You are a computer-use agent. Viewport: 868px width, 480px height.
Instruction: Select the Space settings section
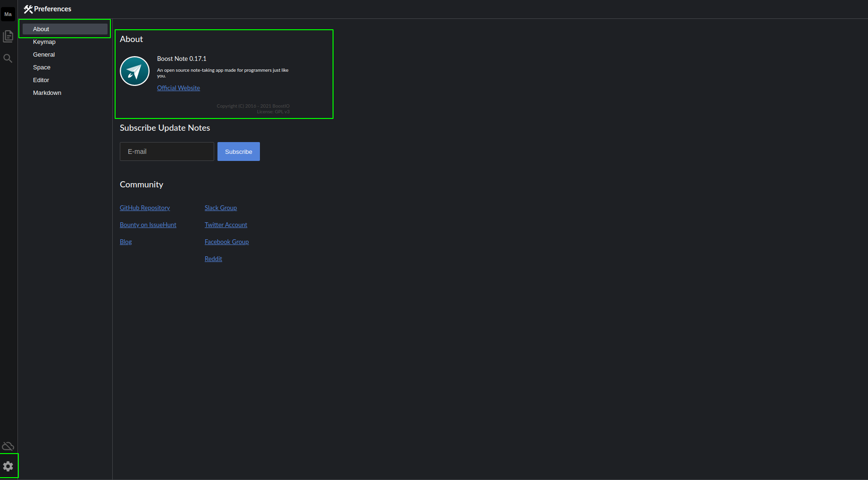(42, 67)
